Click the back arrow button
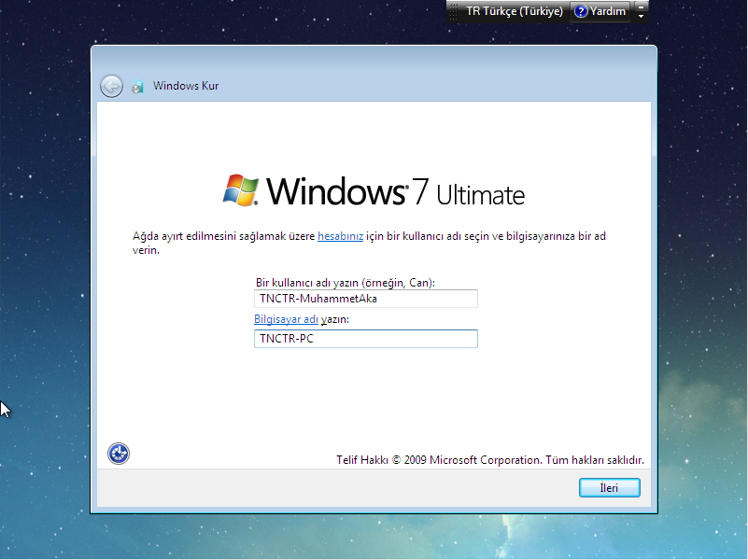Screen dimensions: 748x560 (x=111, y=86)
